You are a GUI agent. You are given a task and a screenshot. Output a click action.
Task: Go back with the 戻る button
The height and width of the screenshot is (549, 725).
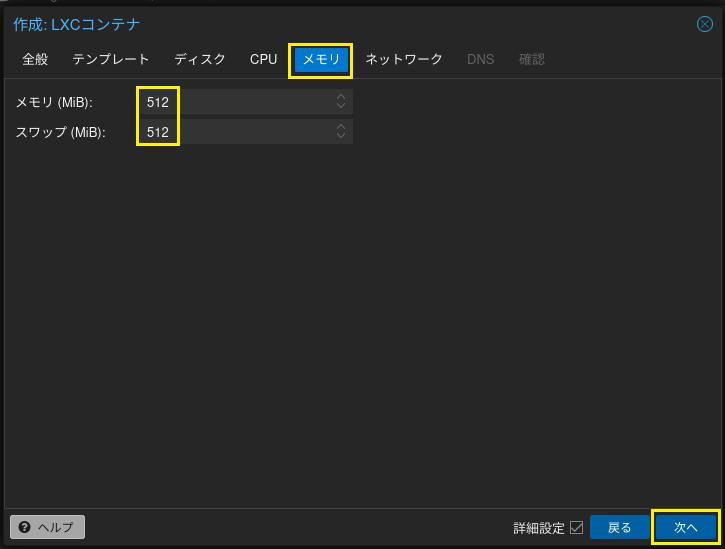(x=619, y=527)
